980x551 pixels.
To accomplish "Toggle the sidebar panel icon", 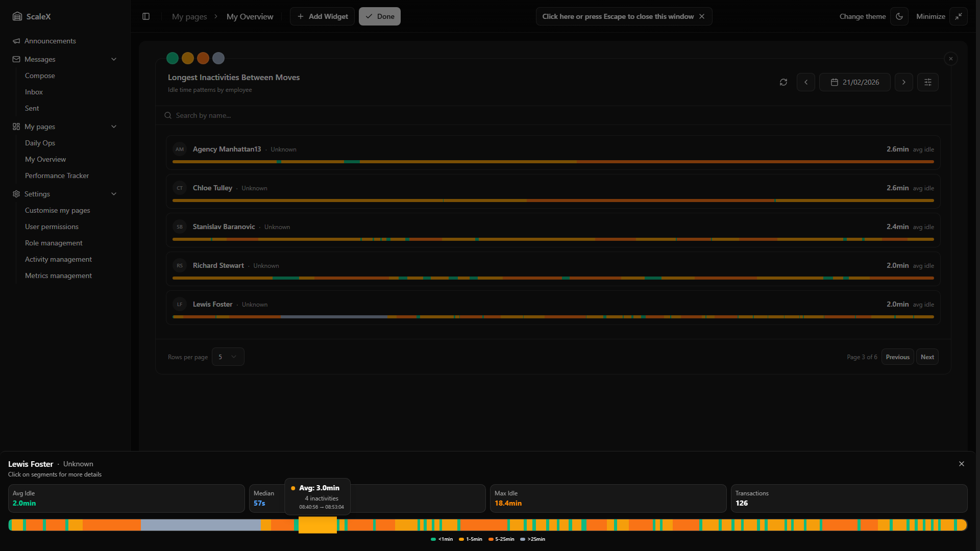I will coord(146,16).
